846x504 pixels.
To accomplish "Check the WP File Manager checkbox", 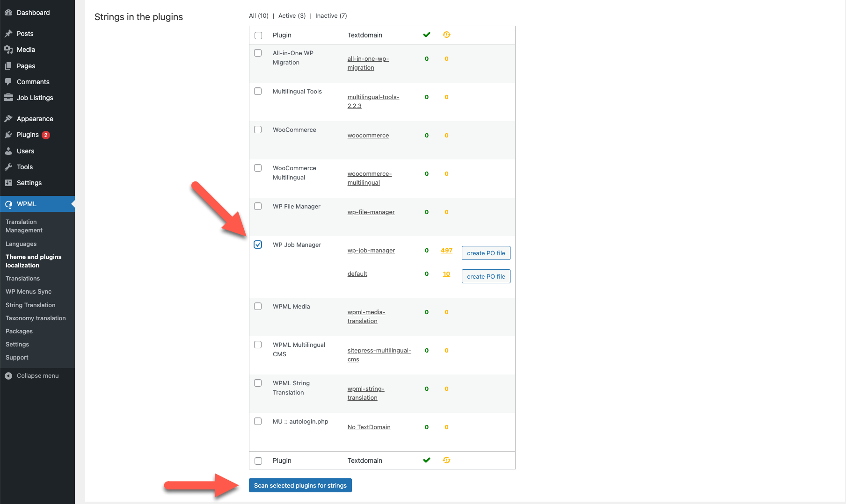I will 258,206.
